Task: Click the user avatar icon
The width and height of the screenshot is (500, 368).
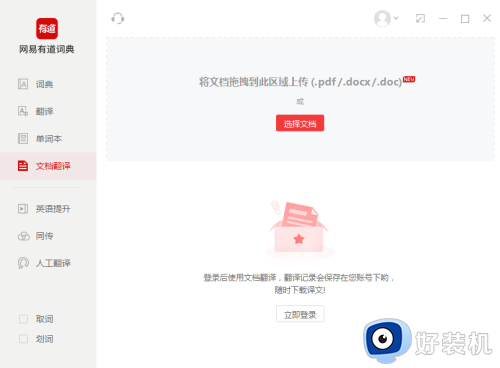Action: tap(382, 18)
